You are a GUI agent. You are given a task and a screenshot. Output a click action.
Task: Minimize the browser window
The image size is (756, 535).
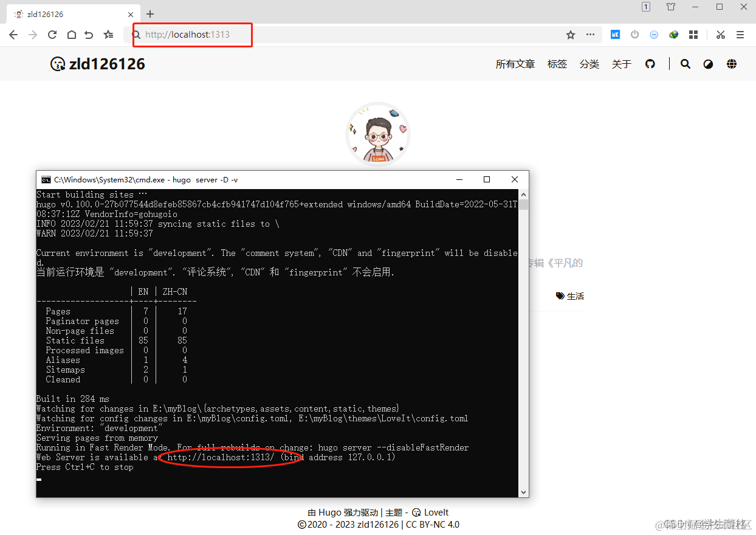(x=695, y=7)
